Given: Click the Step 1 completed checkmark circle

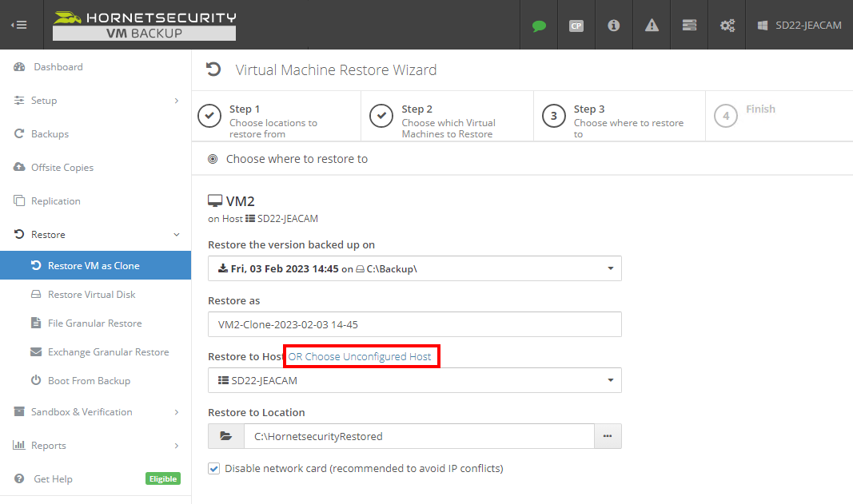Looking at the screenshot, I should [209, 116].
